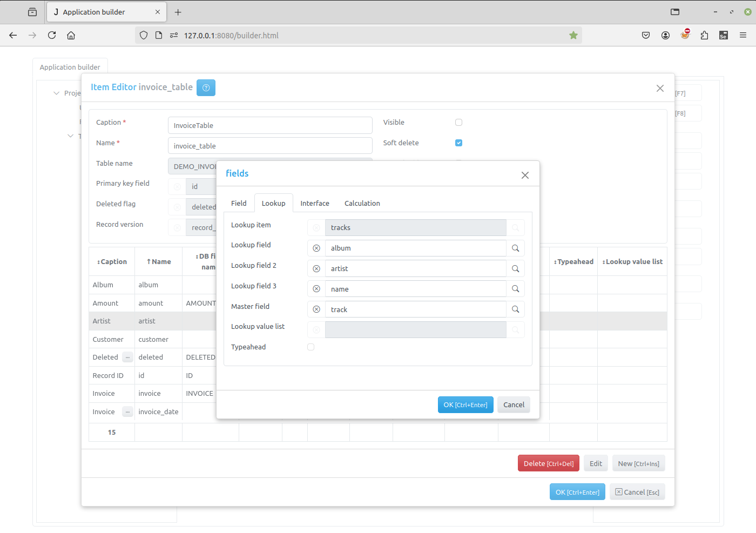Open the Calculation tab
The width and height of the screenshot is (756, 533).
(362, 204)
